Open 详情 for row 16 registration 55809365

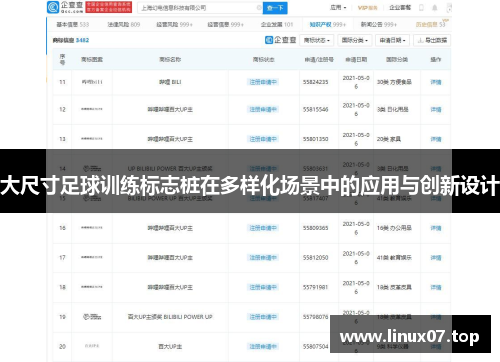[x=436, y=228]
